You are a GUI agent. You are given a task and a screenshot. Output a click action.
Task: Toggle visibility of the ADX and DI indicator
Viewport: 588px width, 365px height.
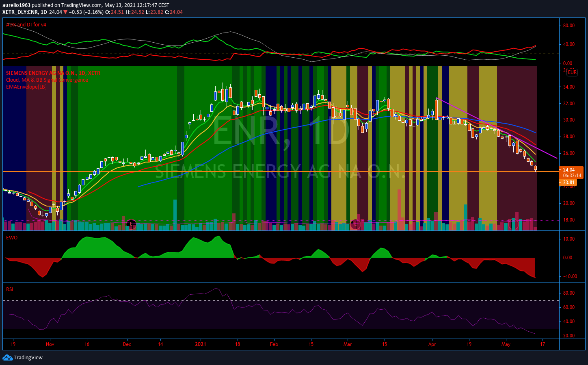point(26,24)
